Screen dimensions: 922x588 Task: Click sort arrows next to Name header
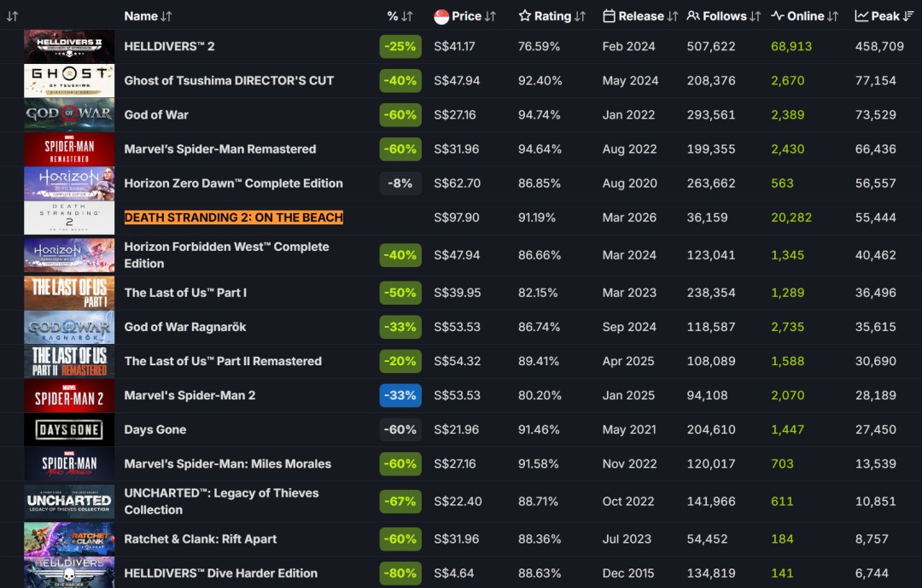[x=166, y=16]
